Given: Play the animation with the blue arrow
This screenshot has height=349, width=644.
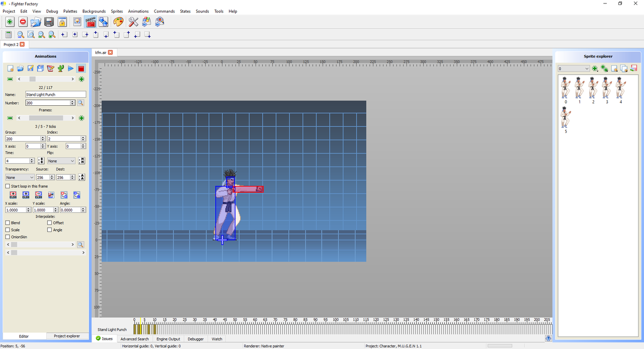Looking at the screenshot, I should [x=70, y=68].
